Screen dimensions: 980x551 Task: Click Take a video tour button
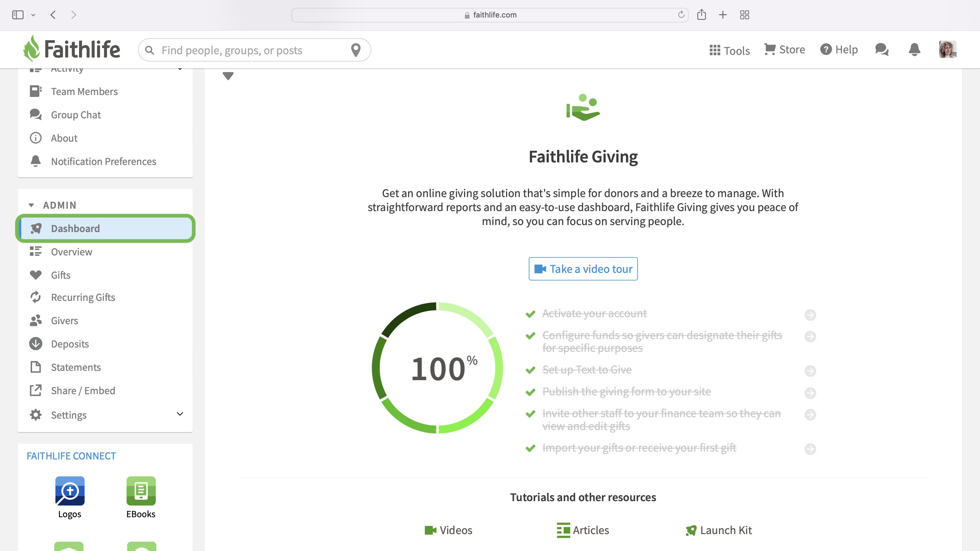pyautogui.click(x=583, y=269)
